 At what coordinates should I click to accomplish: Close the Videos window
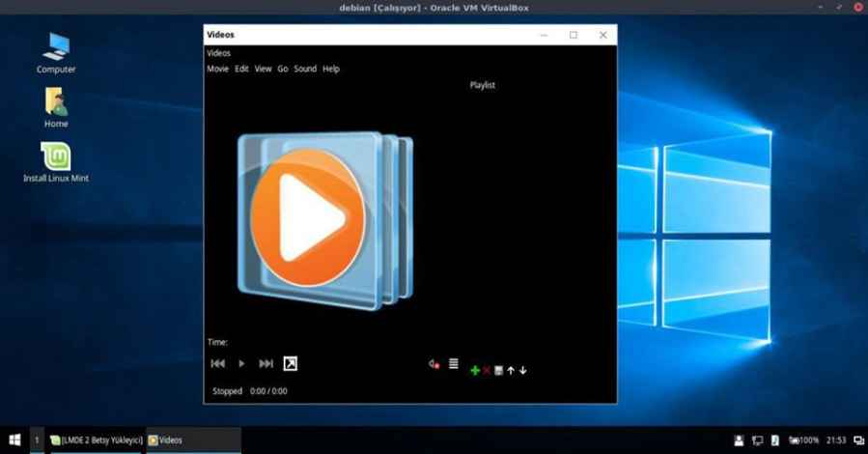602,35
